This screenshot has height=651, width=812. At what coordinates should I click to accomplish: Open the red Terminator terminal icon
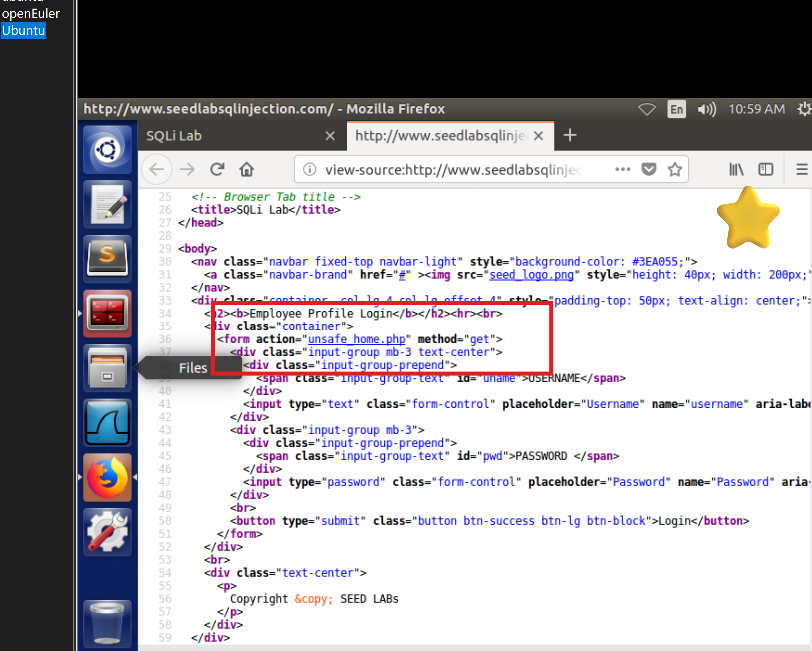point(107,314)
